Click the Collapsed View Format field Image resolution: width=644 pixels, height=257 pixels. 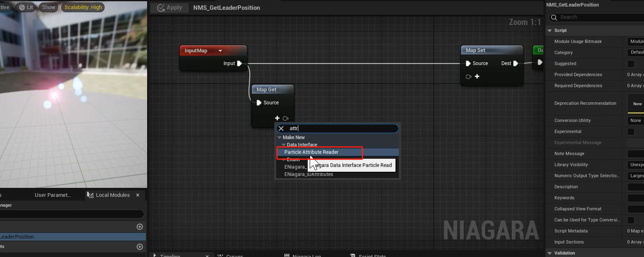pyautogui.click(x=636, y=209)
